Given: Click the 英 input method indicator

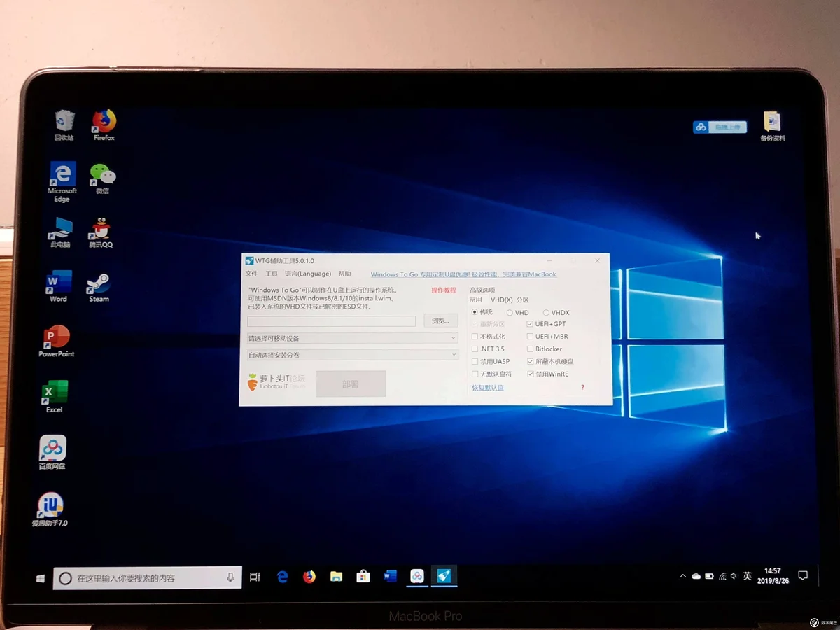Looking at the screenshot, I should tap(748, 576).
